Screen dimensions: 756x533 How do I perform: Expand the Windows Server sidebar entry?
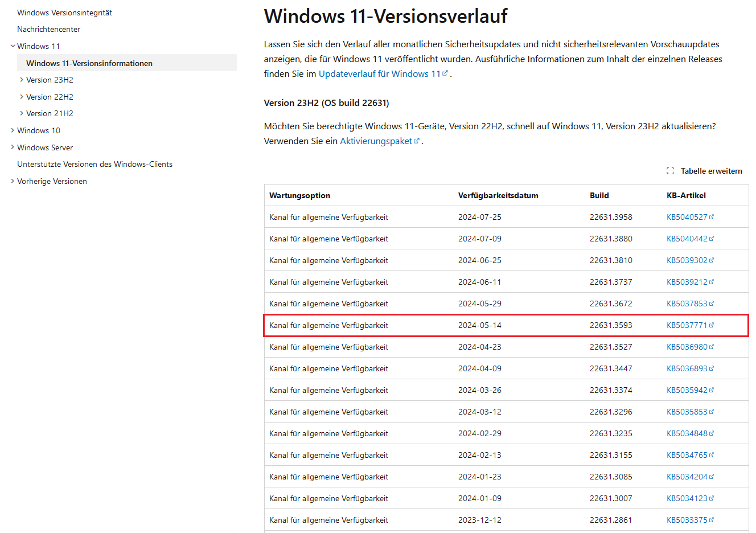click(13, 147)
